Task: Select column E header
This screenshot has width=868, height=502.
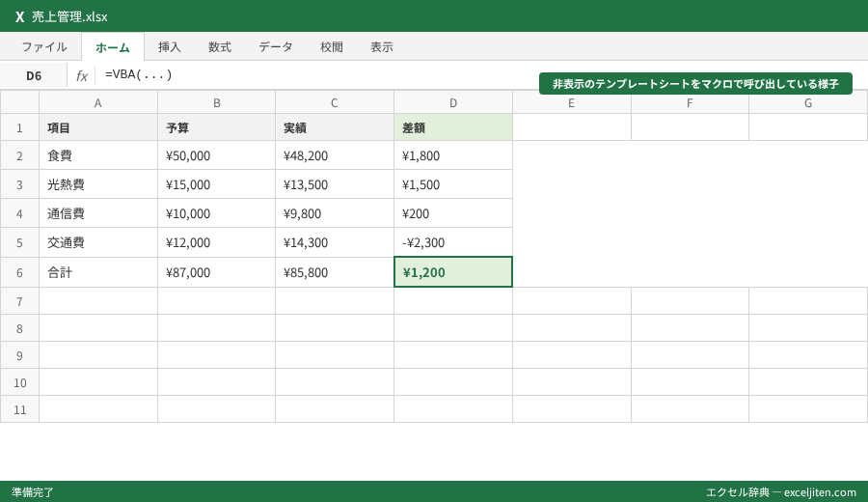Action: click(571, 102)
